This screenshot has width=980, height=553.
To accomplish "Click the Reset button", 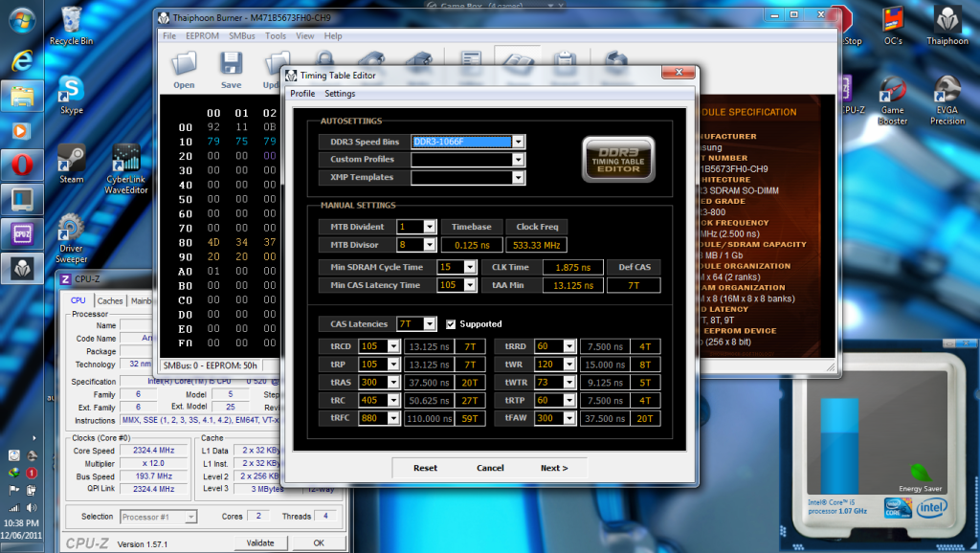I will click(425, 468).
